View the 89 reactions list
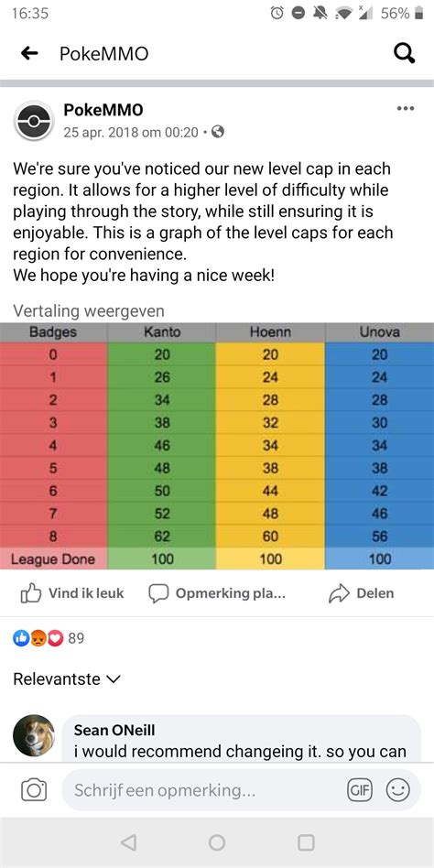The height and width of the screenshot is (868, 434). click(49, 638)
